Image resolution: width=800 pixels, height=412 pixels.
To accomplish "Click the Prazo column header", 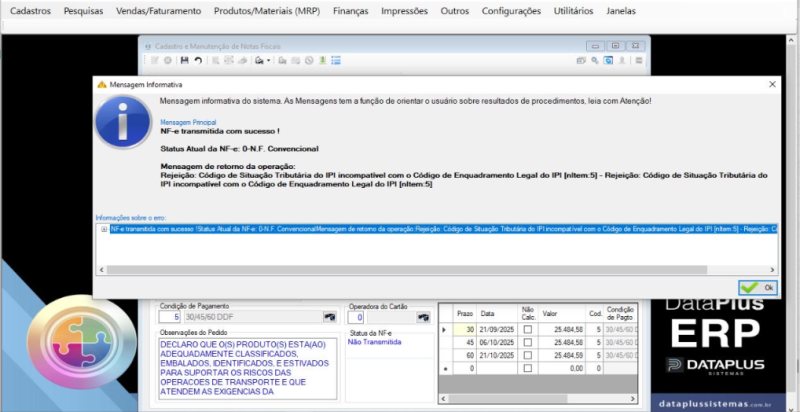I will tap(463, 314).
